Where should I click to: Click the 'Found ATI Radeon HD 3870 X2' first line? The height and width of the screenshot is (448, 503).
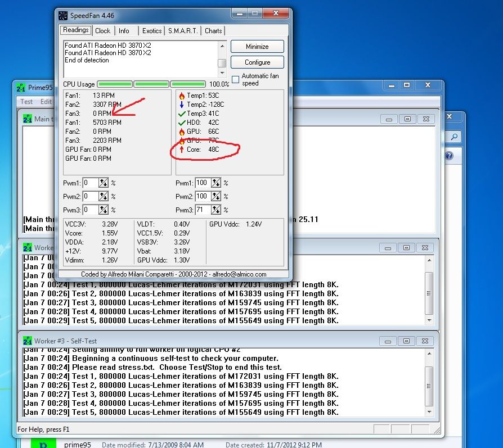point(108,46)
